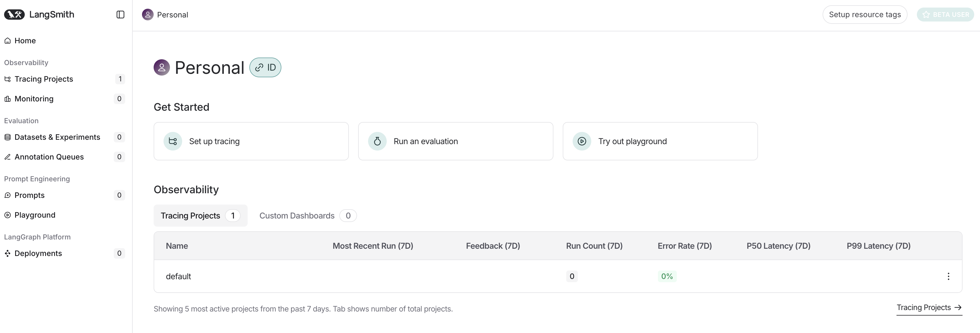Copy workspace ID via ID button
The image size is (980, 333).
265,68
